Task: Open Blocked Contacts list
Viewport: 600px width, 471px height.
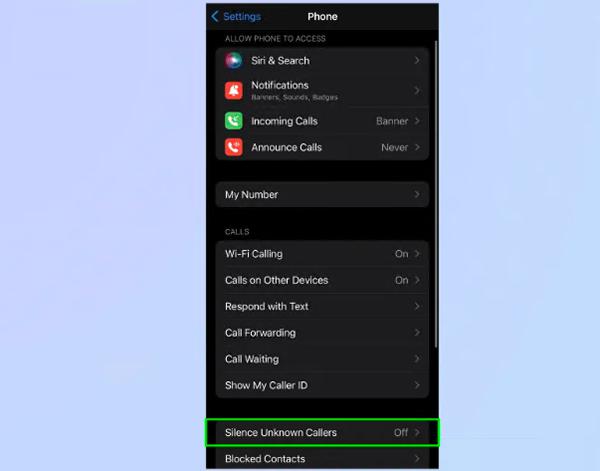Action: (x=265, y=459)
